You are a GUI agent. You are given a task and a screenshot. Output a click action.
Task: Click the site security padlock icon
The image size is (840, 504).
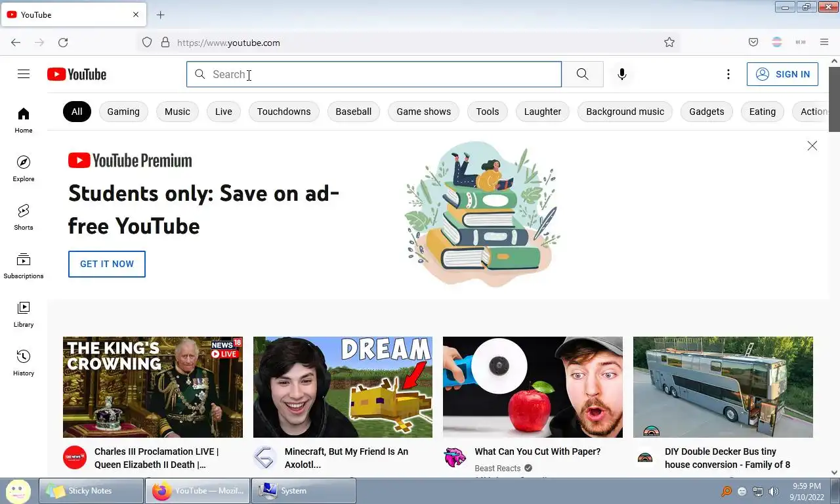click(x=165, y=43)
